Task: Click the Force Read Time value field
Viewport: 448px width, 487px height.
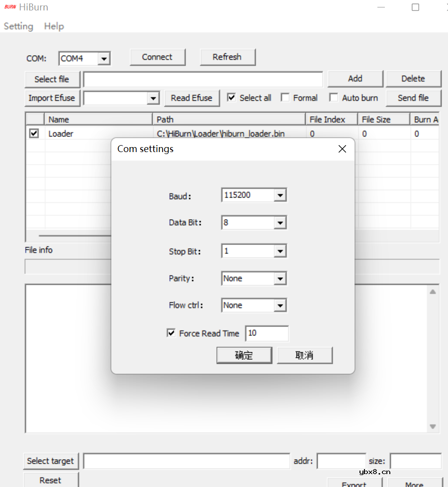Action: click(267, 333)
